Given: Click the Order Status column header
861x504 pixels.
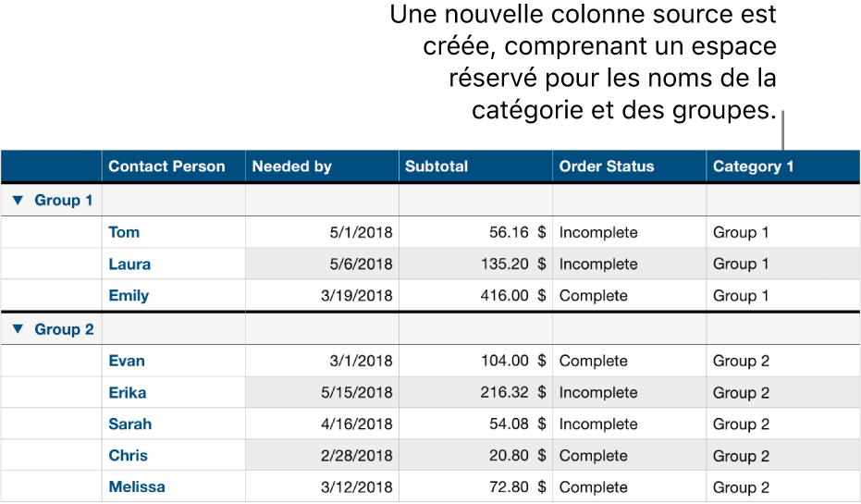Looking at the screenshot, I should pyautogui.click(x=606, y=166).
